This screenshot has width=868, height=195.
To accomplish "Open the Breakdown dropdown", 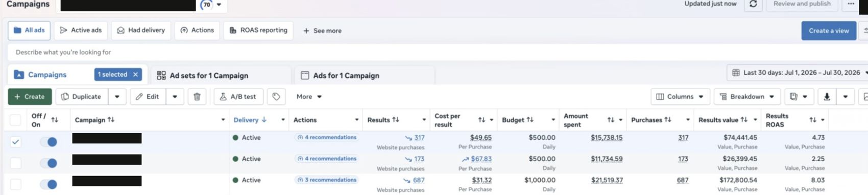I will (747, 96).
